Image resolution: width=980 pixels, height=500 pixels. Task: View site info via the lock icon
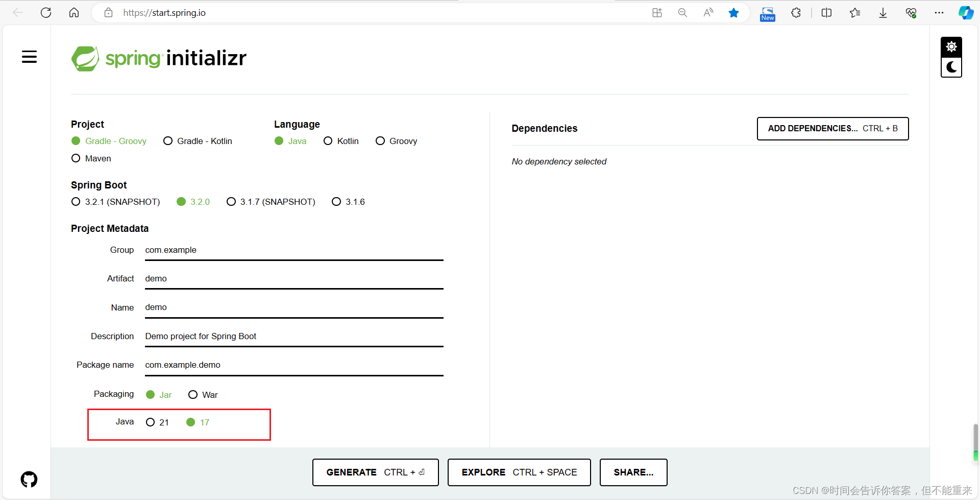pos(108,13)
